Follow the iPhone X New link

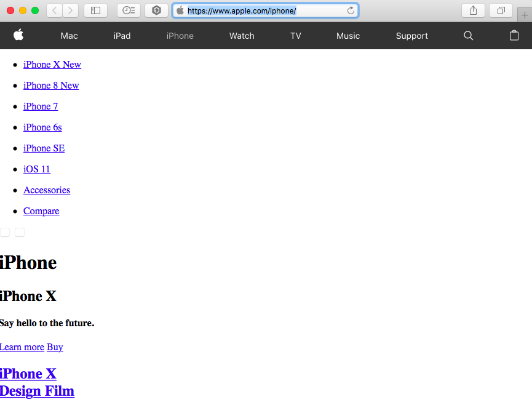point(52,65)
